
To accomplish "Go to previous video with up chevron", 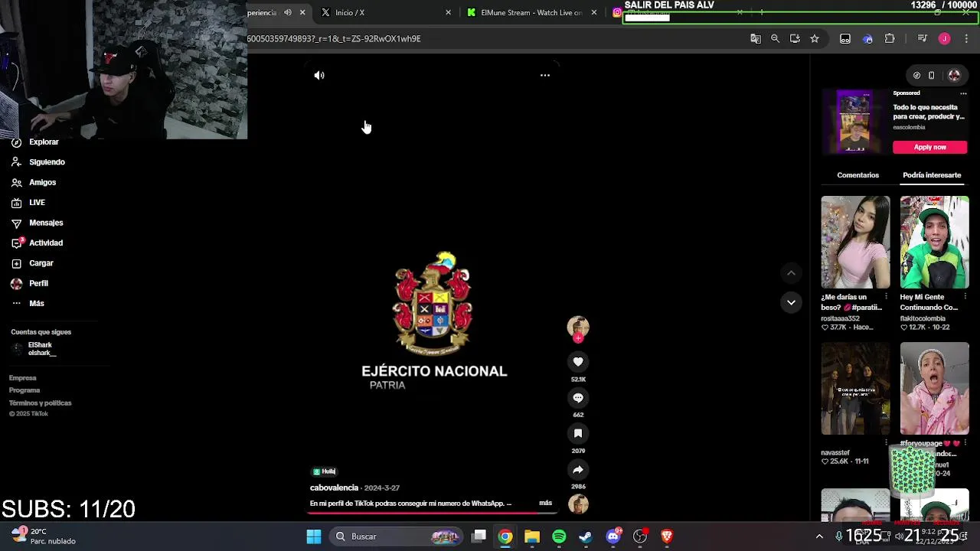I will 791,273.
